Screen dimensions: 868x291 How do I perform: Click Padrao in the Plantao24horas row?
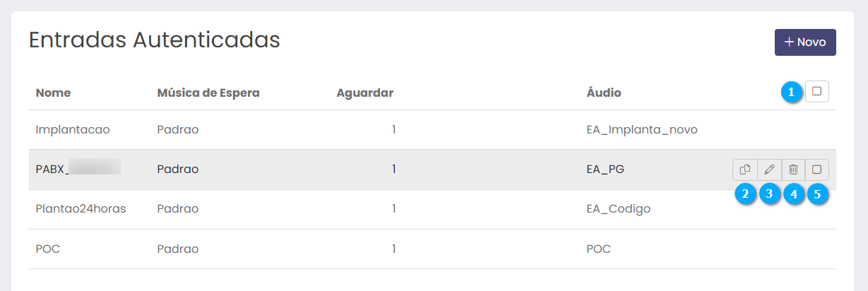[178, 209]
